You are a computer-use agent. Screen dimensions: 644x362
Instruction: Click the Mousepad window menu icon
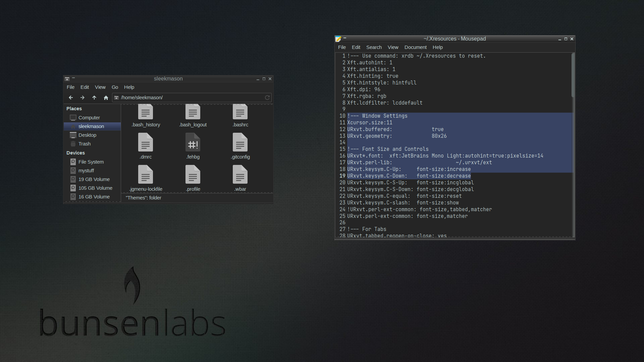click(x=338, y=39)
